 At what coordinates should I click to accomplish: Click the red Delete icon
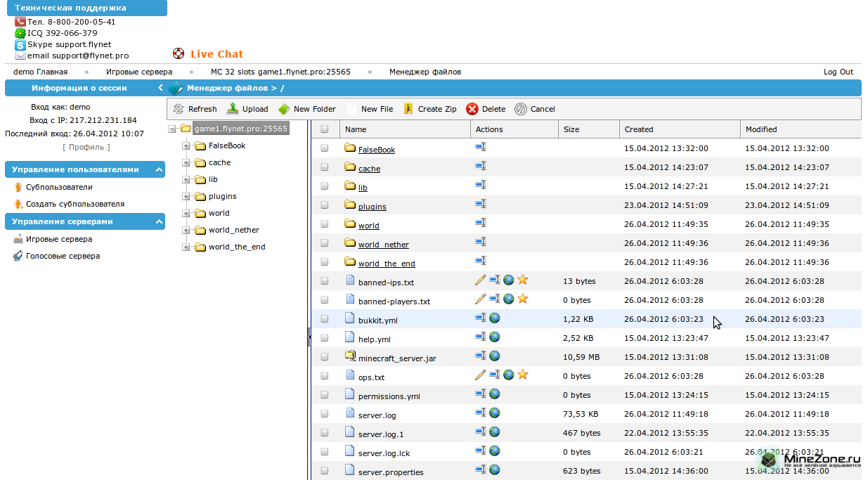pos(472,109)
